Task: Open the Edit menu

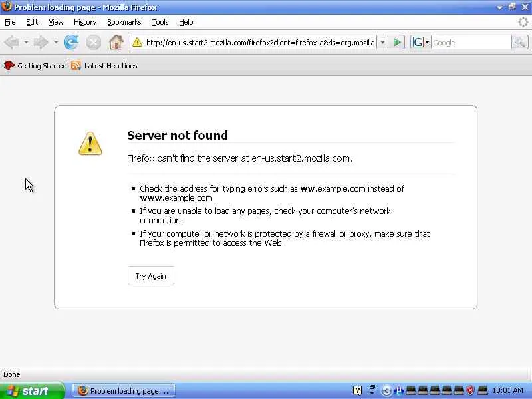Action: click(32, 22)
